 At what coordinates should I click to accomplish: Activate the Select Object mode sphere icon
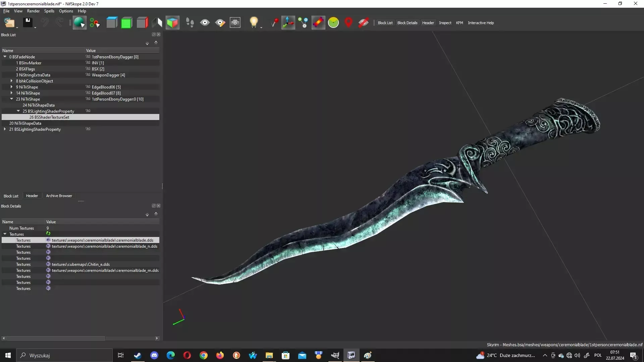(x=79, y=23)
